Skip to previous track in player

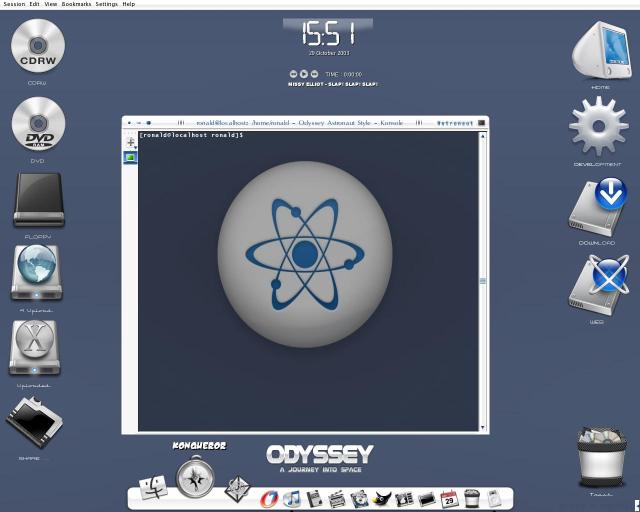[293, 74]
